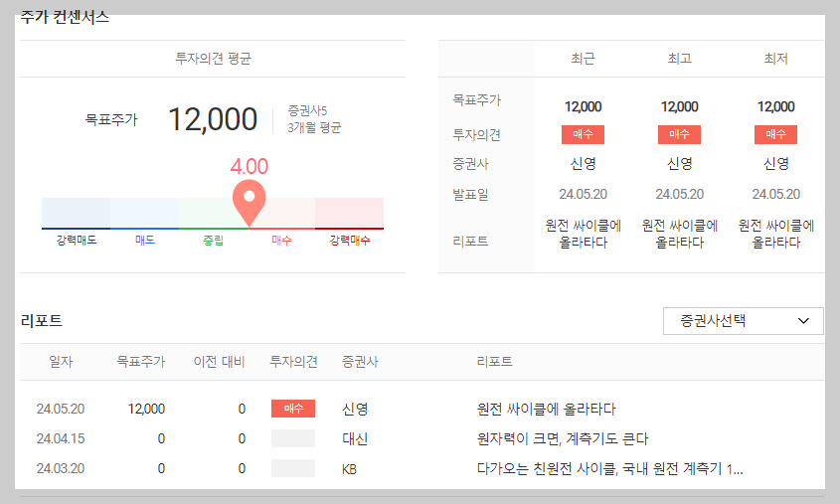Click 24.05.20 date in 최저 column

[x=775, y=194]
